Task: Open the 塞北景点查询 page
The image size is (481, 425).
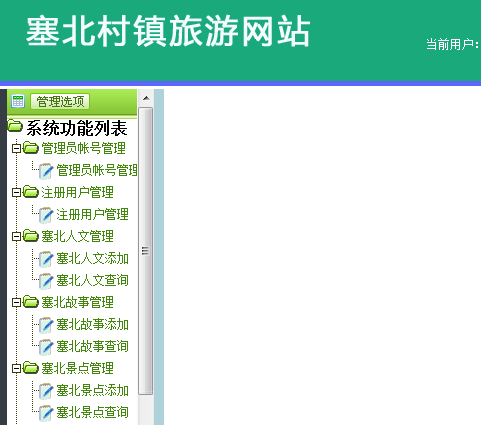Action: (x=92, y=412)
